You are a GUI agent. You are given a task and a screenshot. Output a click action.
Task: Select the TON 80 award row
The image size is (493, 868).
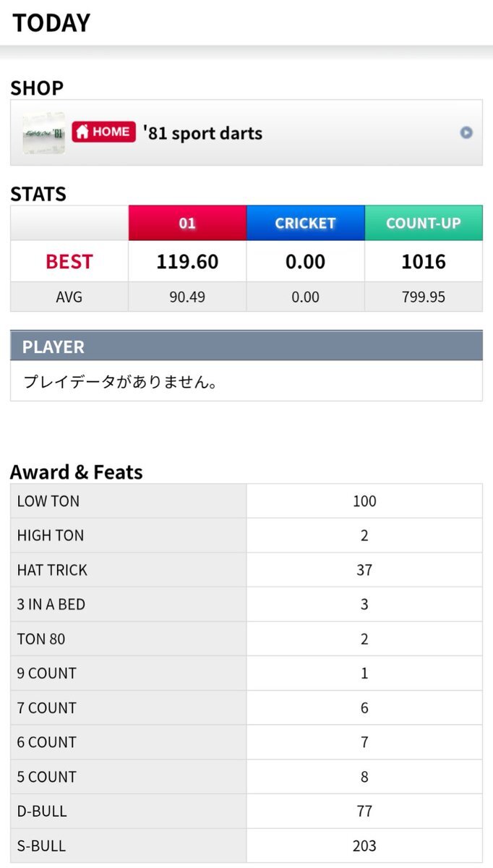coord(246,639)
